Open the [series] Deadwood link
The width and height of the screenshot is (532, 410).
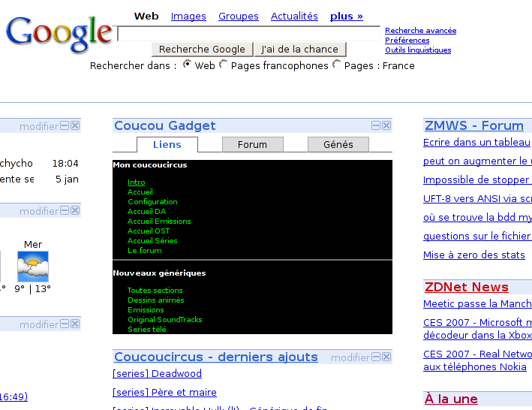click(x=157, y=374)
